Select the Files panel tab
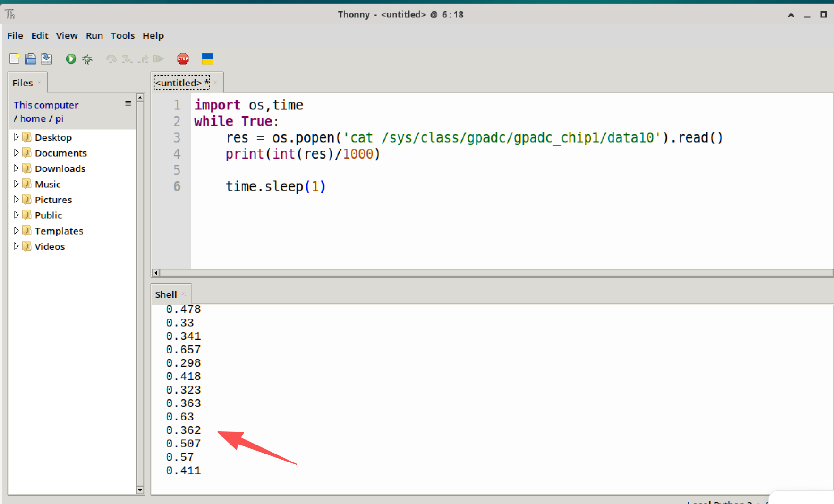834x504 pixels. pos(23,83)
